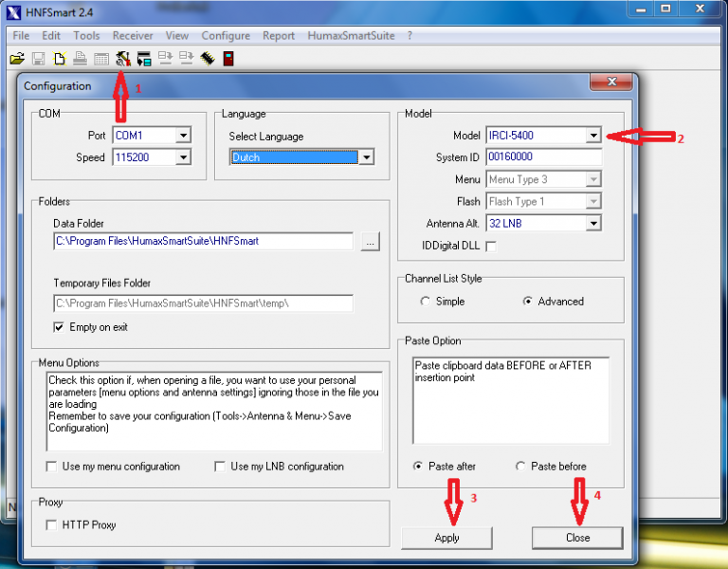The image size is (728, 569).
Task: Open the Receiver menu
Action: pos(133,36)
